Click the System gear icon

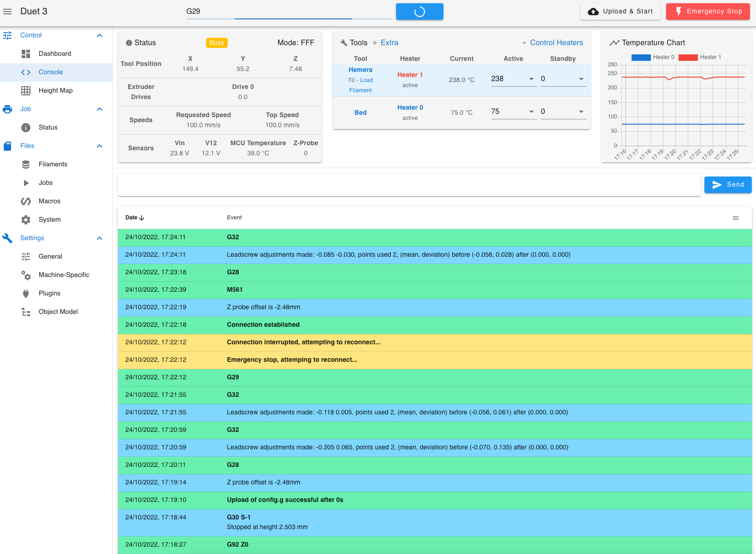click(26, 219)
